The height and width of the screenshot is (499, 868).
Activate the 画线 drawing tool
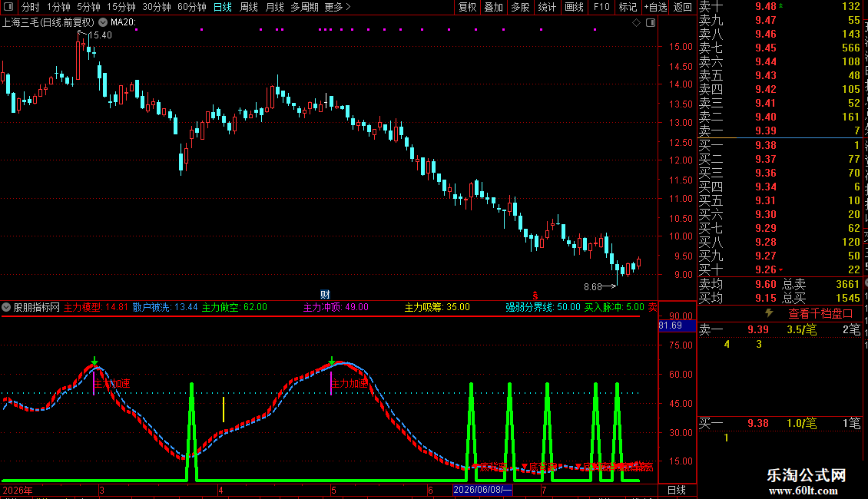[x=574, y=7]
